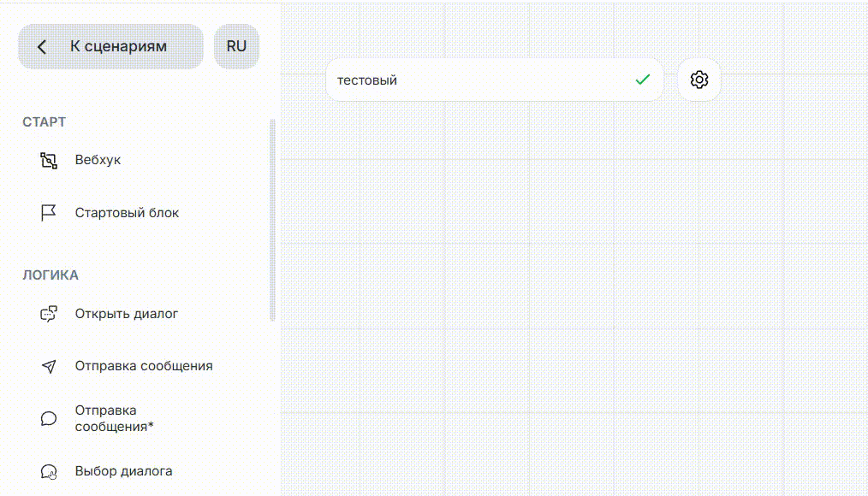
Task: Click the ЛОГИКА section header
Action: coord(51,275)
